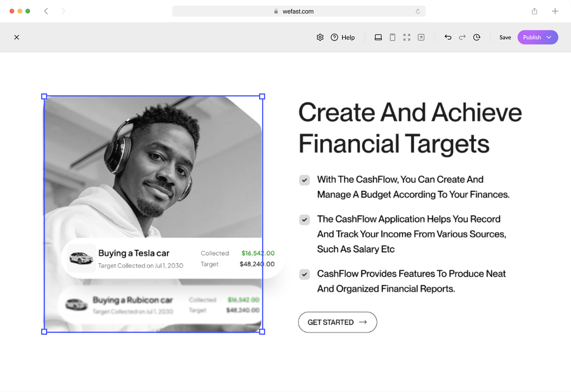Image resolution: width=571 pixels, height=392 pixels.
Task: Click the wefast.com address bar
Action: coord(298,11)
